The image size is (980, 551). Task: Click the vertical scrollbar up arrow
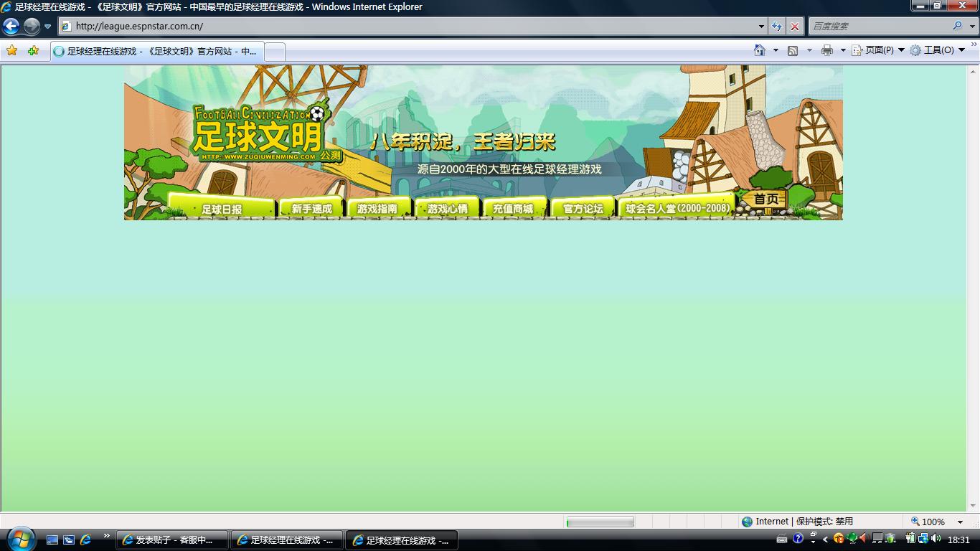click(x=974, y=71)
